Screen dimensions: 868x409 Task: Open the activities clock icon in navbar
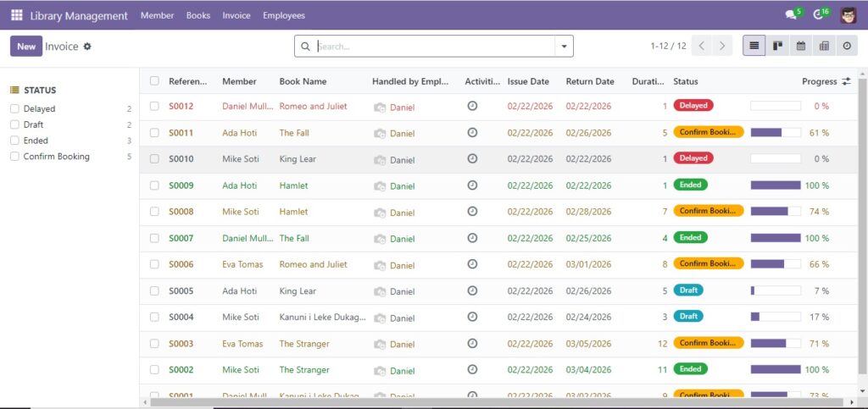click(x=818, y=15)
